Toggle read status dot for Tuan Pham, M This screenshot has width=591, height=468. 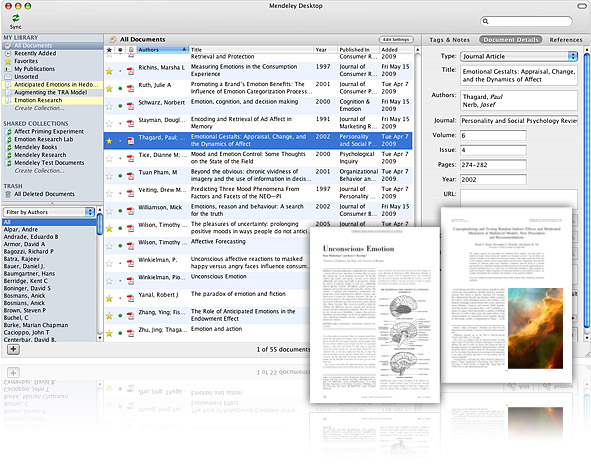point(120,176)
